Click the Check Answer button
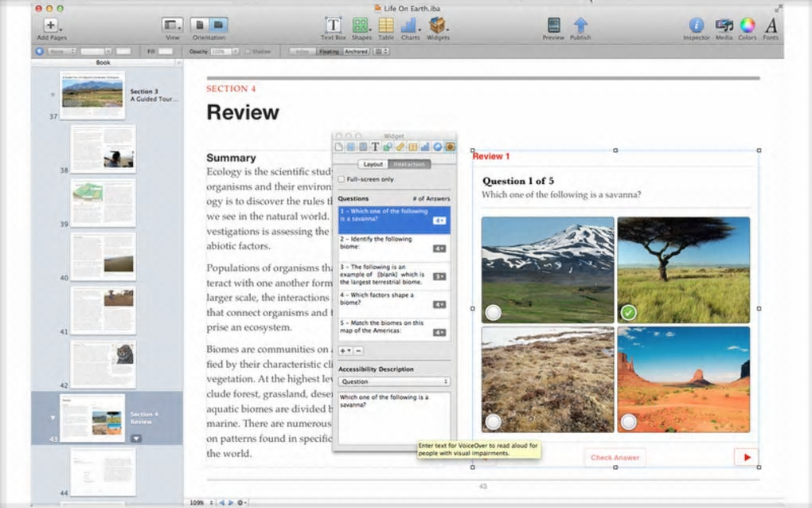 (x=615, y=458)
